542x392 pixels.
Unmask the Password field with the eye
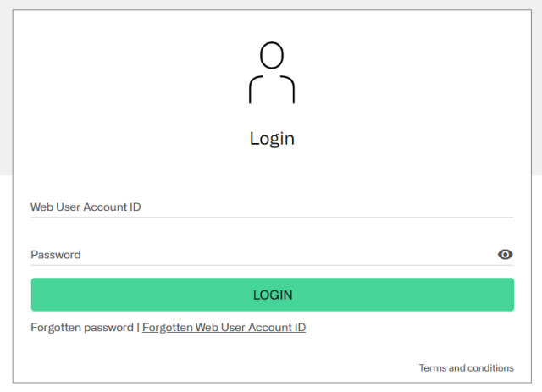(x=505, y=254)
